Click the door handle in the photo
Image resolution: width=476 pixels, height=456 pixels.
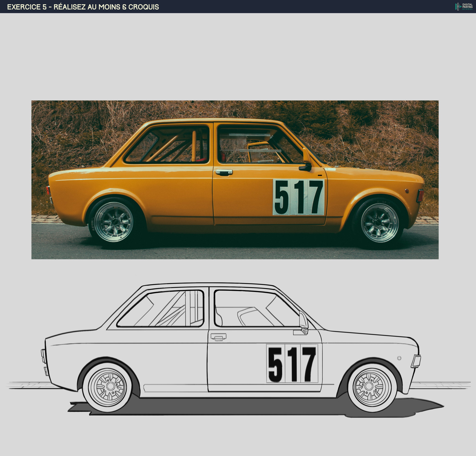pyautogui.click(x=224, y=172)
